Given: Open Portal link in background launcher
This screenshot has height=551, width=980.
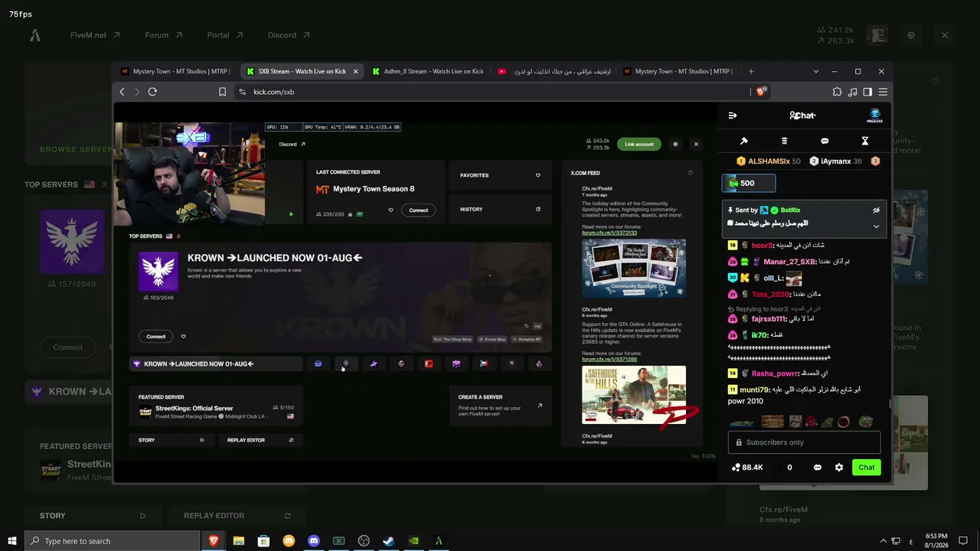Looking at the screenshot, I should click(225, 35).
